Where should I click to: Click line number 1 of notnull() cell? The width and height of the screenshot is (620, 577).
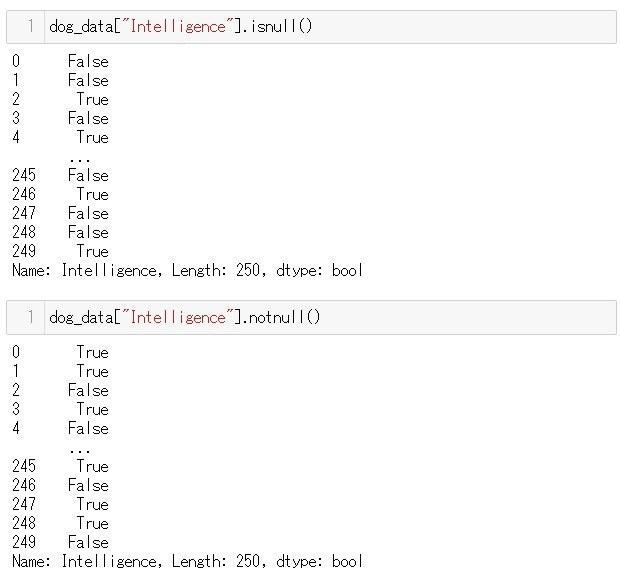pyautogui.click(x=30, y=317)
